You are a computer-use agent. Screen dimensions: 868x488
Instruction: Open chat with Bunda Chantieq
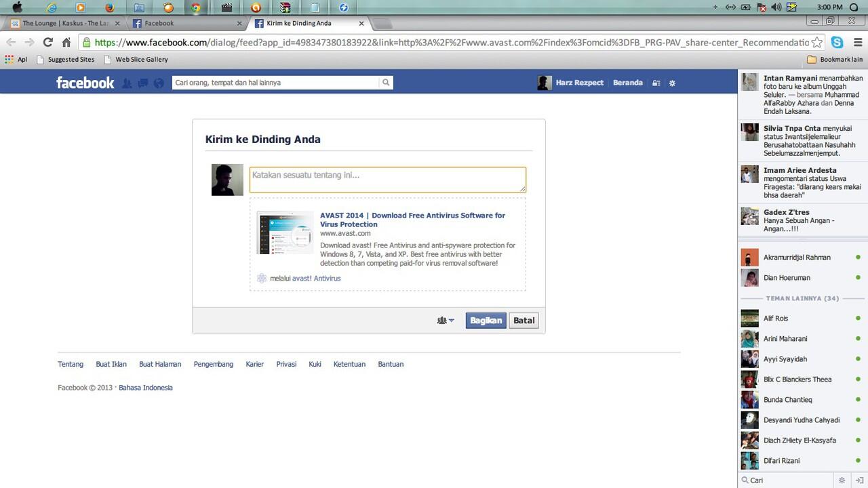(802, 400)
